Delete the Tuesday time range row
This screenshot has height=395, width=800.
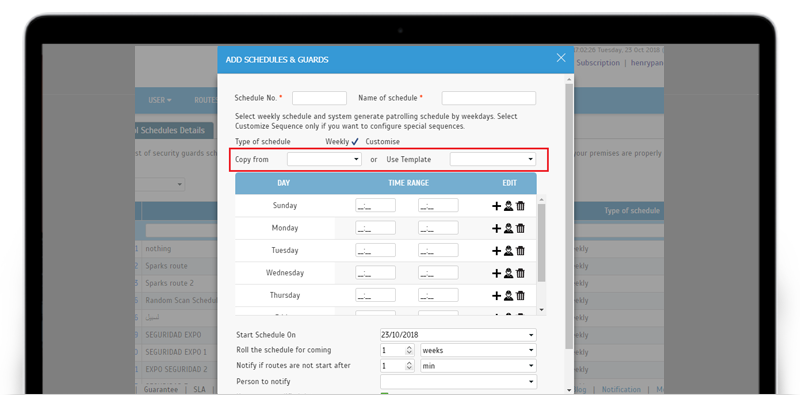click(x=520, y=251)
